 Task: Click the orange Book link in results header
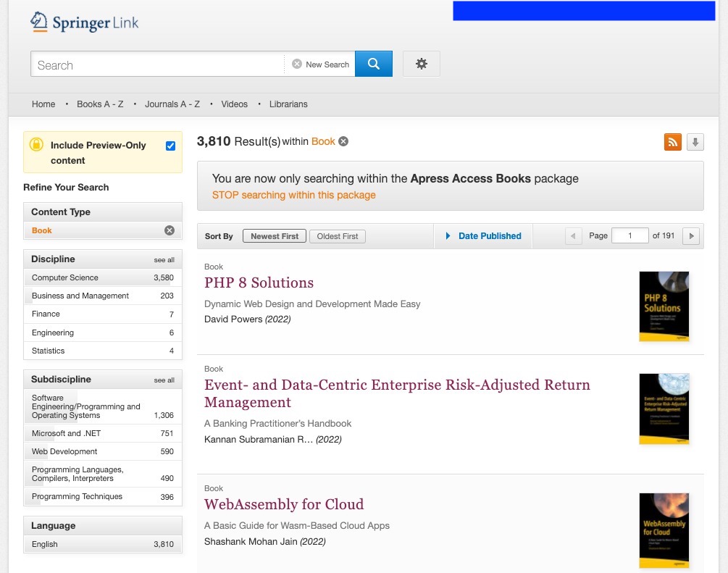(323, 141)
